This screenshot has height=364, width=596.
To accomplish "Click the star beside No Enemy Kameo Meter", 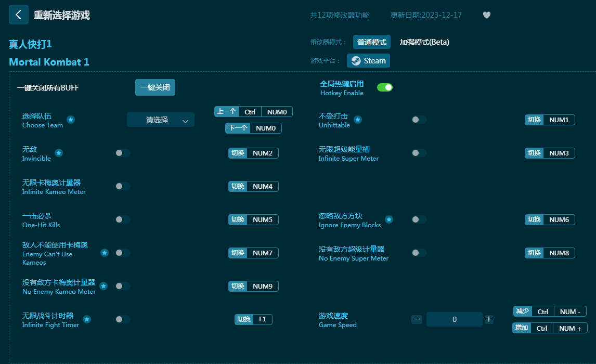I will 103,285.
